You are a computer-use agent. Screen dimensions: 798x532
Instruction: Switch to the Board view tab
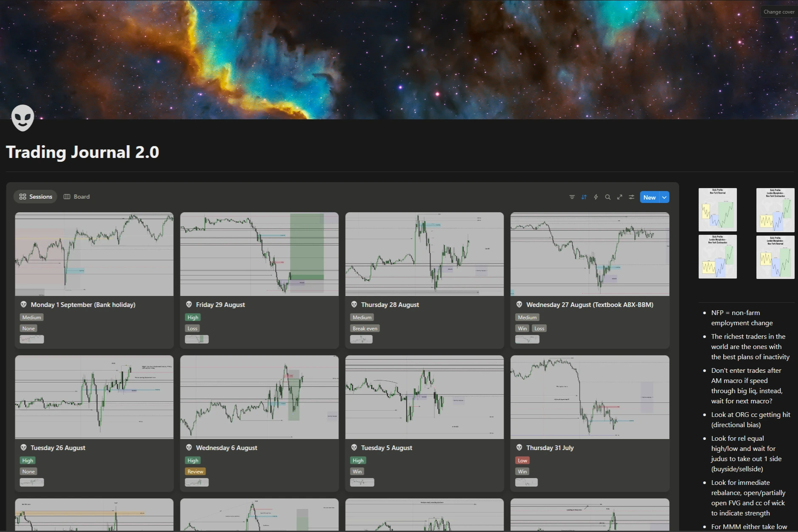tap(77, 197)
